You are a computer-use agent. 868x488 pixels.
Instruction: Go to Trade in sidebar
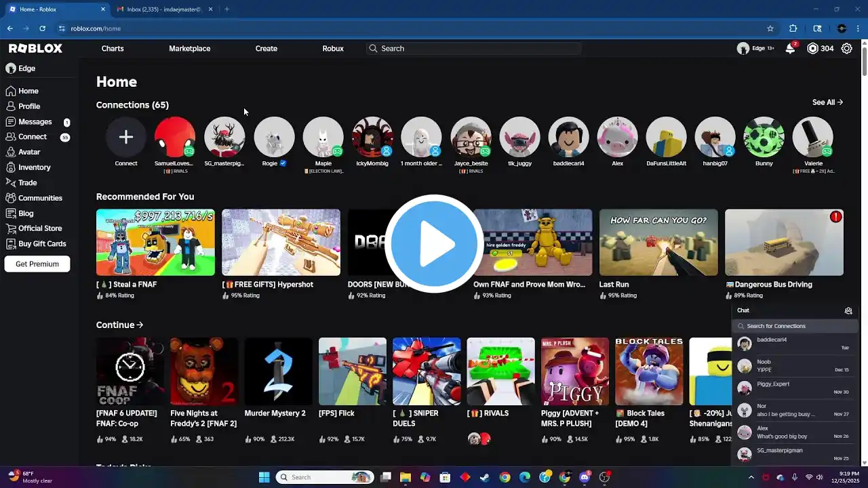click(x=28, y=182)
